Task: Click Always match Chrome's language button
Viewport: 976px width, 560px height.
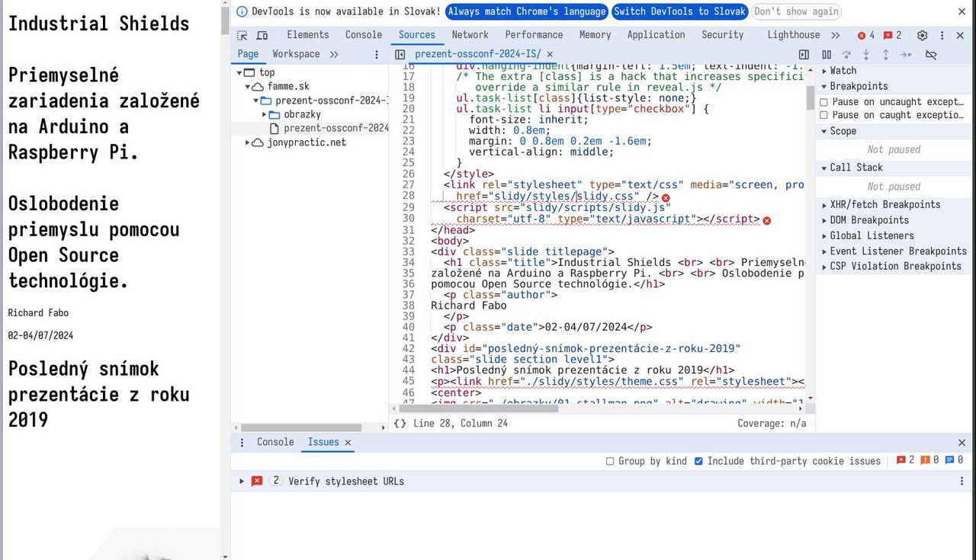Action: coord(526,11)
